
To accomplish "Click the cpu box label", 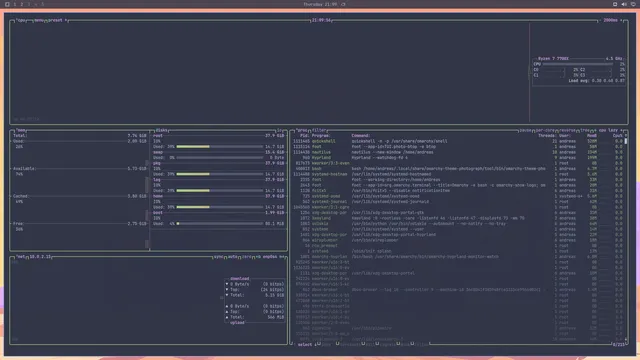I will pos(20,20).
